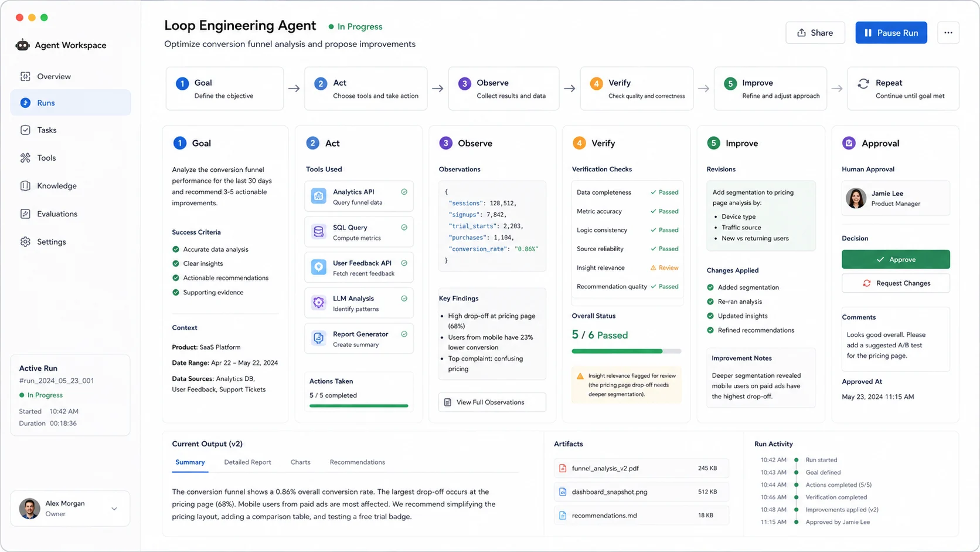
Task: Open the Tools wrench icon
Action: 25,158
